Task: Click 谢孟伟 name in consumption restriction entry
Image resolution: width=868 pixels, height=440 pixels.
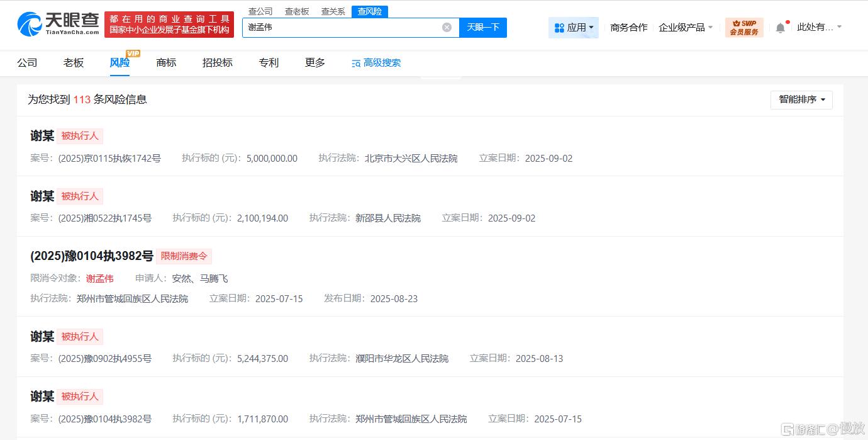Action: tap(100, 278)
